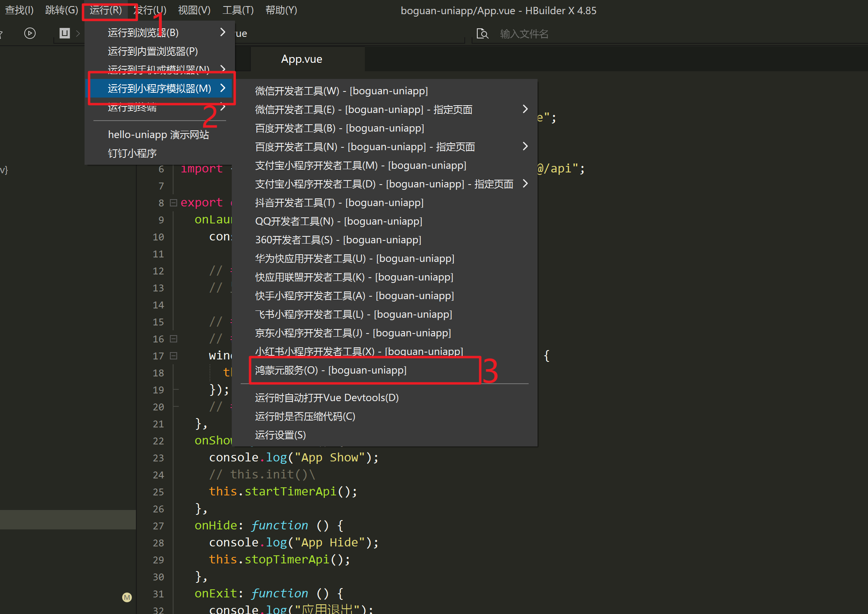
Task: Toggle 运行时自动打开Vue Devtools(D) option
Action: tap(327, 398)
